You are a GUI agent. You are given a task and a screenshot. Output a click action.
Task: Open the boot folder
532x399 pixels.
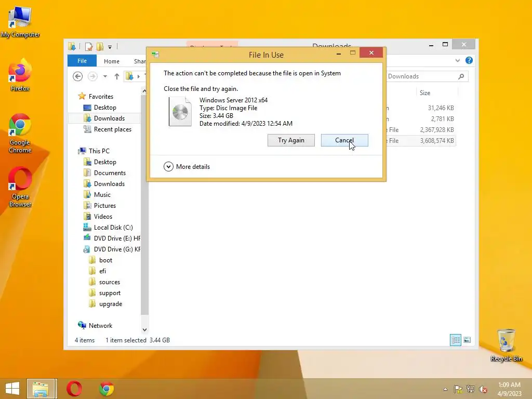[100, 260]
